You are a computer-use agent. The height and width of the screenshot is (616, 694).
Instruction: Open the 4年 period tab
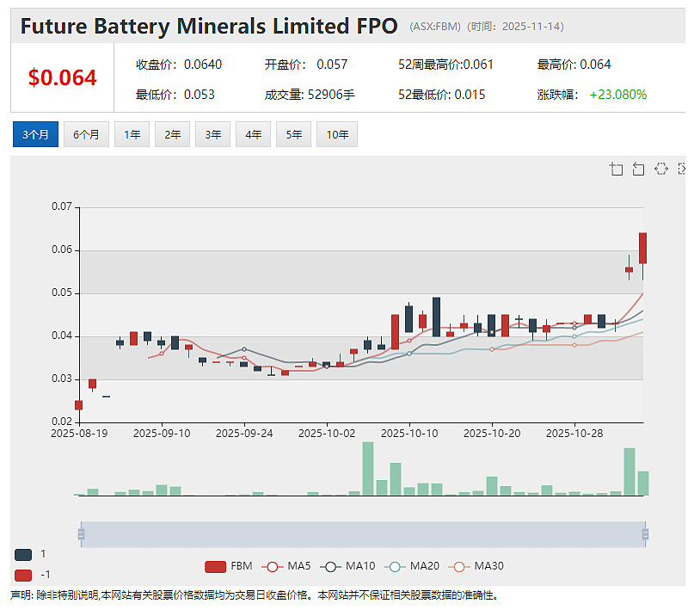pos(253,134)
